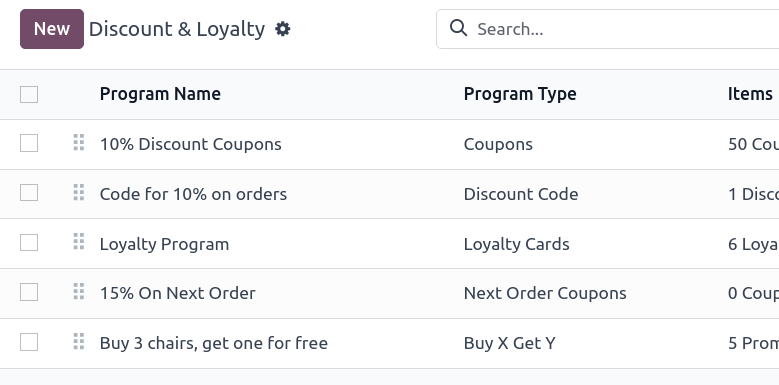
Task: Select the drag handle next to Loyalty Program
Action: (x=78, y=241)
